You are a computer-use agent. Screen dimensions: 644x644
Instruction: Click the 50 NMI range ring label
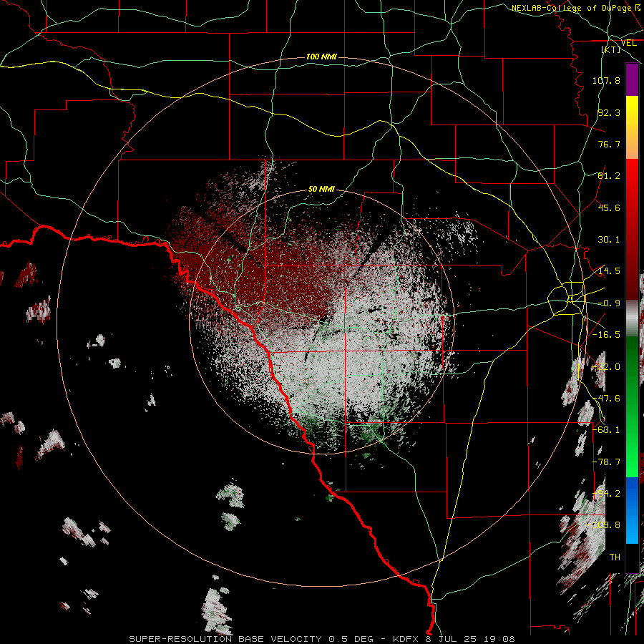(x=321, y=190)
